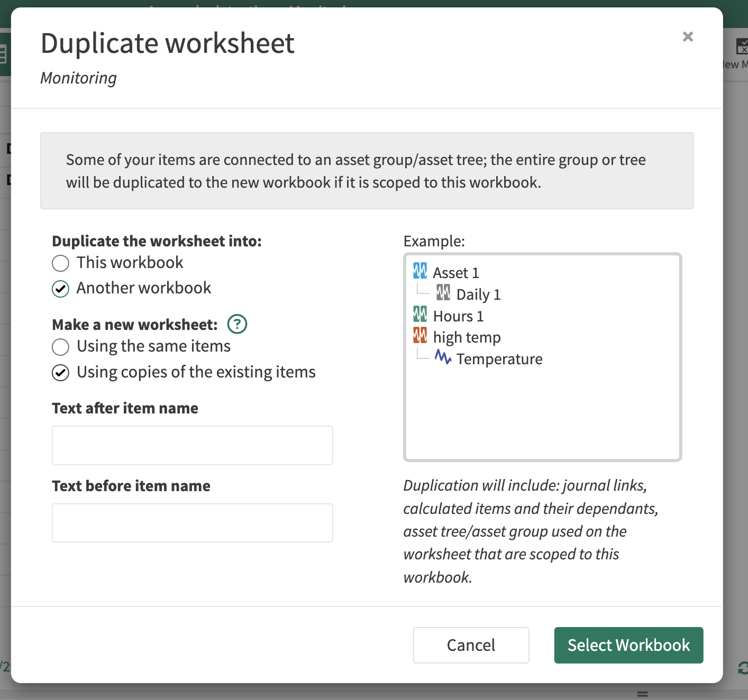
Task: Click the Text before item name field
Action: coord(193,523)
